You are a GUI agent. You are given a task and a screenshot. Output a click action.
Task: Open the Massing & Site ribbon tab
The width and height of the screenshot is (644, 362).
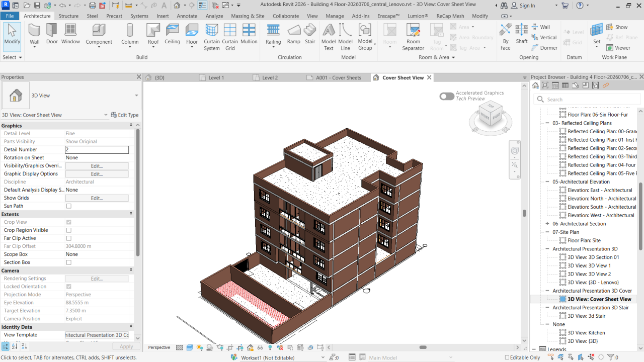pos(248,16)
